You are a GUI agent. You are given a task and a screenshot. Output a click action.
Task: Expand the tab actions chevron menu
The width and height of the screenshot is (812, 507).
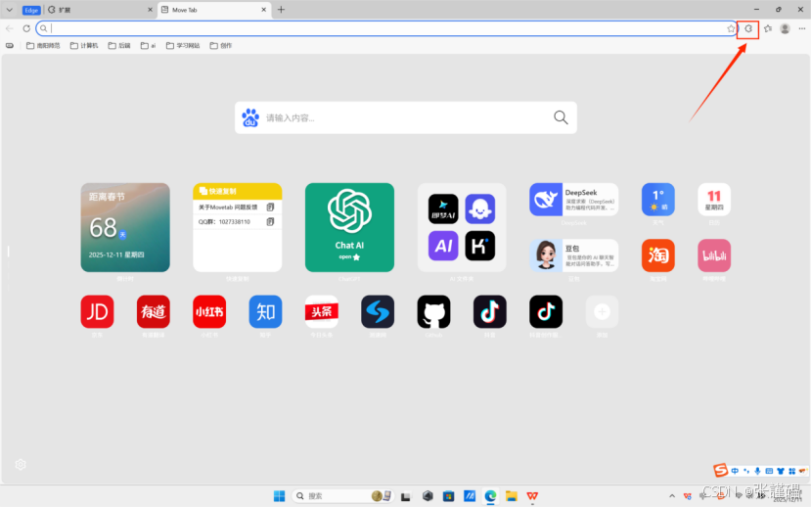click(x=10, y=10)
